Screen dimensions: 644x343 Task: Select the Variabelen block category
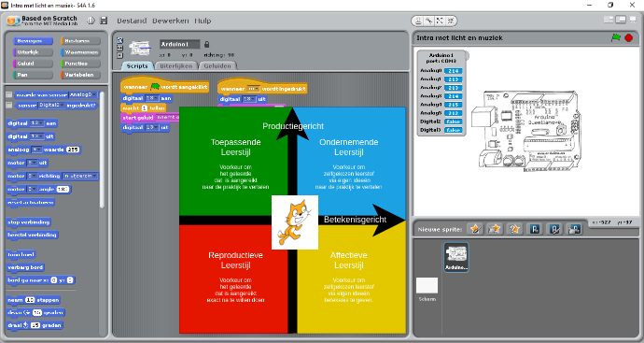(80, 75)
